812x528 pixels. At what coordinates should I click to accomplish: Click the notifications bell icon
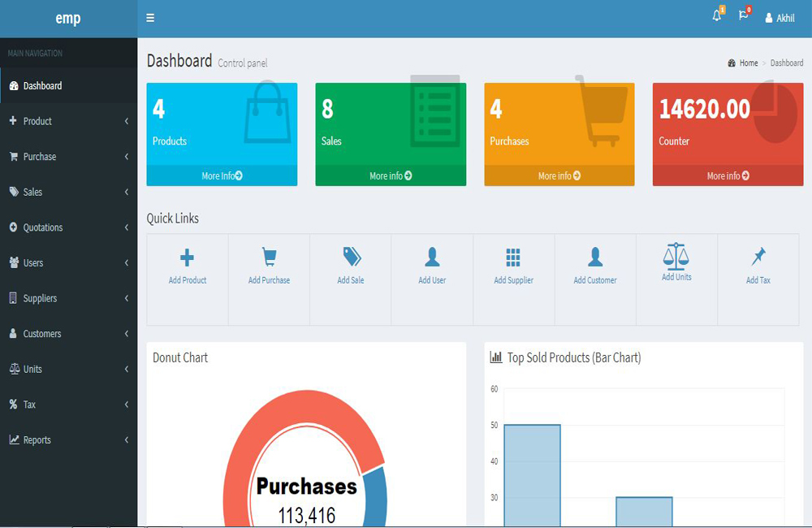pyautogui.click(x=716, y=16)
